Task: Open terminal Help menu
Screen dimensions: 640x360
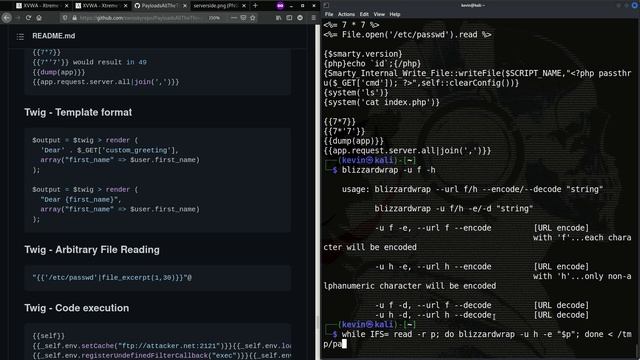Action: pyautogui.click(x=395, y=14)
